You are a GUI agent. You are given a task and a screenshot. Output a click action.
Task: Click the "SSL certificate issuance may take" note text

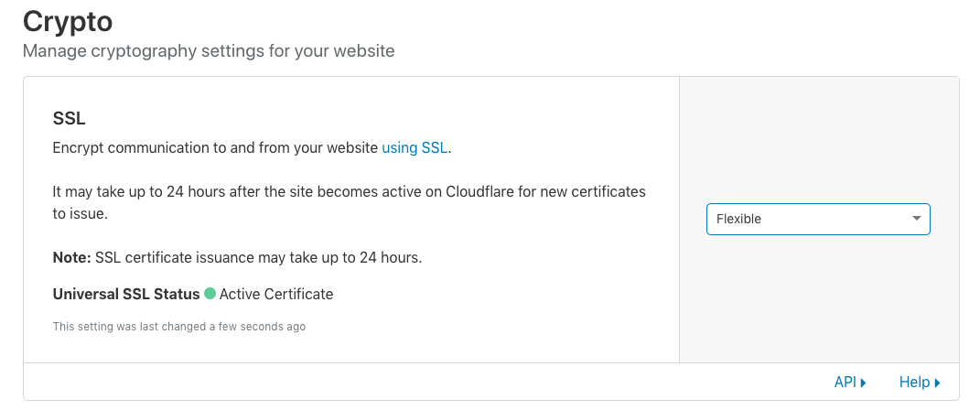coord(259,257)
